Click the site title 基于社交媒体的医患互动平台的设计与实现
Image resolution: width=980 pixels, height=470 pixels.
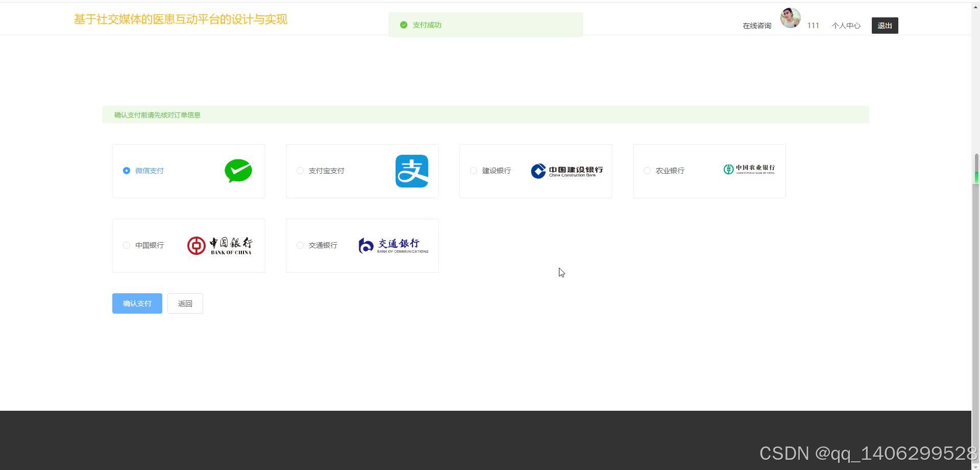[x=181, y=19]
